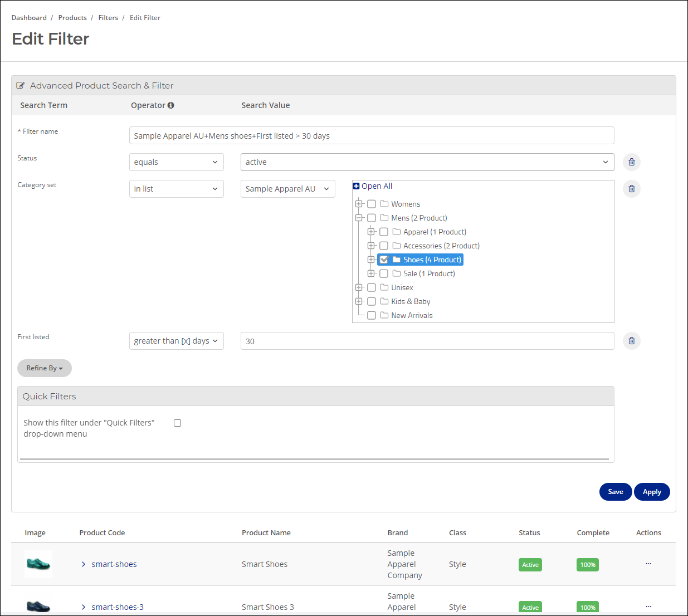688x616 pixels.
Task: Open the Refine By dropdown
Action: click(45, 368)
